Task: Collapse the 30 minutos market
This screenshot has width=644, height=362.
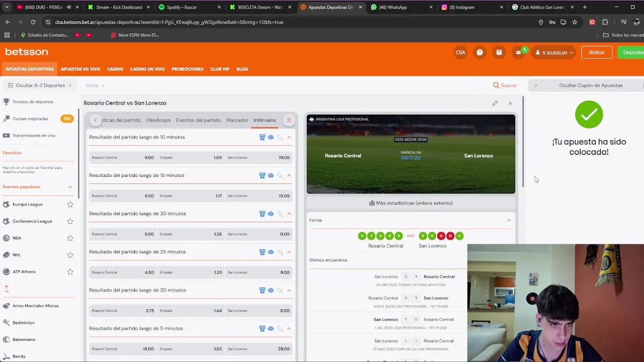Action: tap(289, 290)
